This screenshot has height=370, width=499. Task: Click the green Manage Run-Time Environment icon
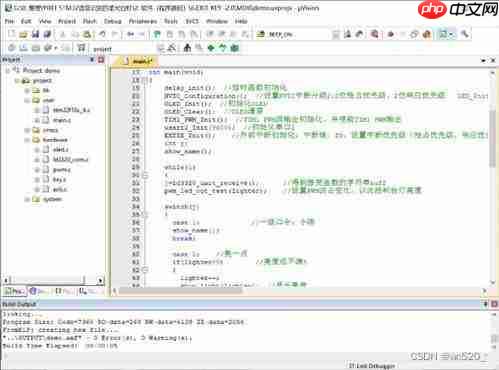[211, 48]
